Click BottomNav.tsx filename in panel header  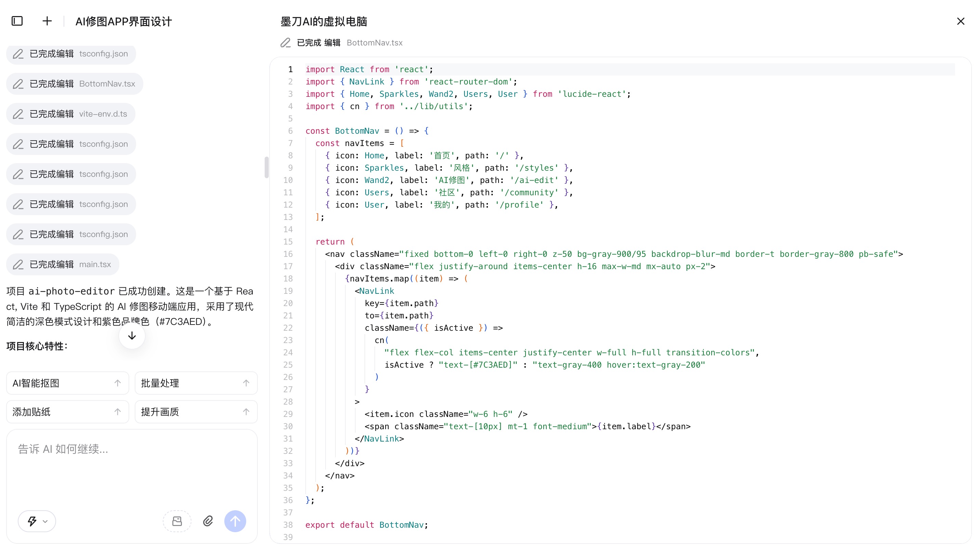pyautogui.click(x=374, y=43)
